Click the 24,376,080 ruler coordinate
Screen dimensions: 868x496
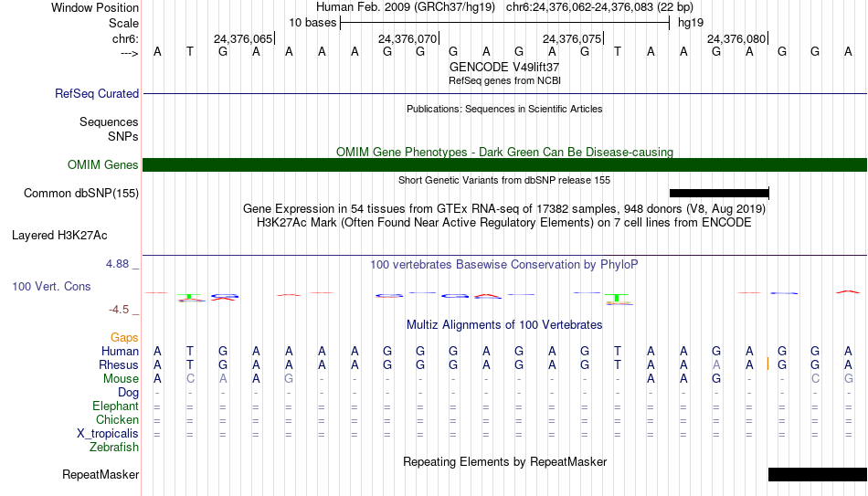point(736,38)
